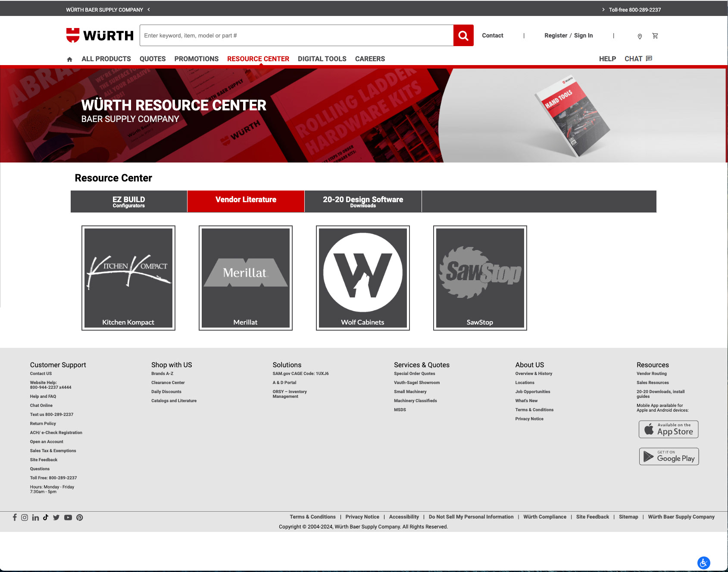Open the Merillat vendor tile
The height and width of the screenshot is (572, 728).
point(246,278)
